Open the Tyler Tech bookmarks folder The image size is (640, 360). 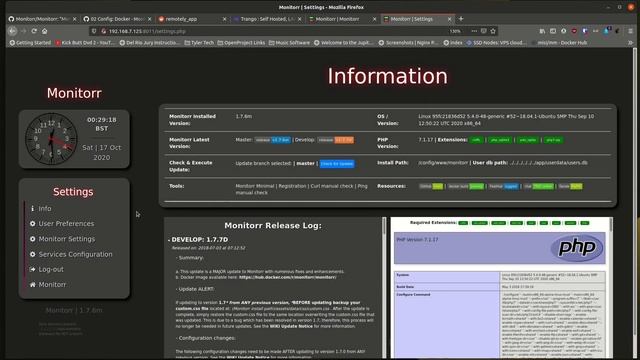[199, 42]
